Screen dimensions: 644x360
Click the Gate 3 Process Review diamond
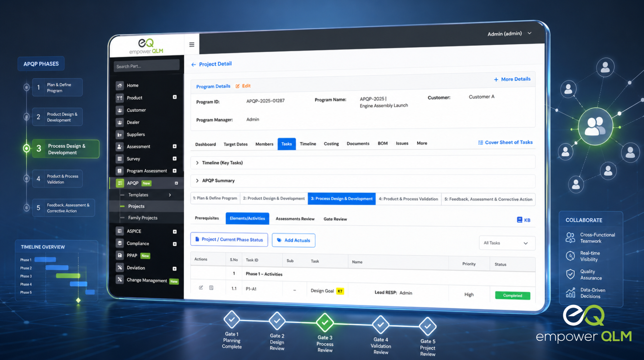coord(325,322)
